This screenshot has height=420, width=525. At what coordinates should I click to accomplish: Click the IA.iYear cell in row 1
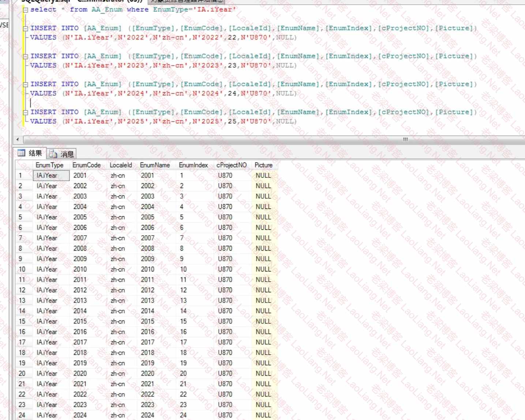[51, 176]
